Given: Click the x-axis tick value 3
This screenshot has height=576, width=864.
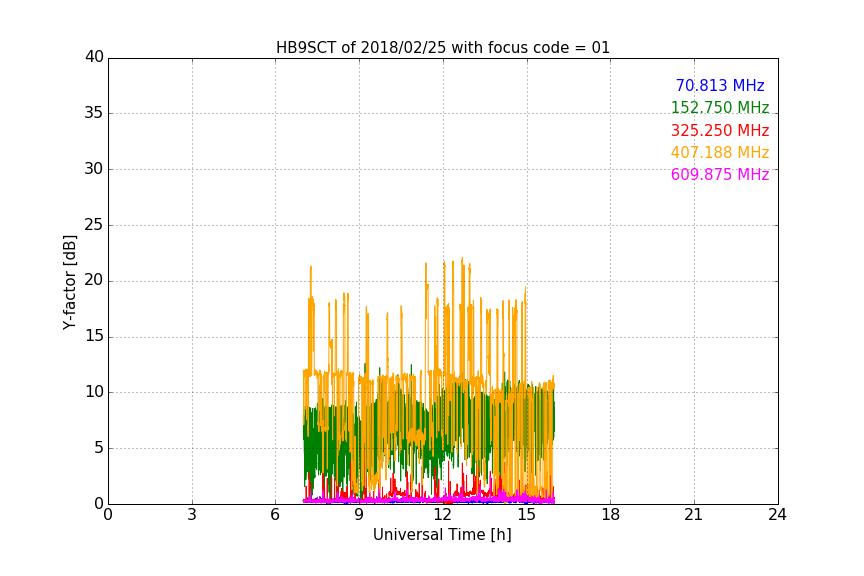Looking at the screenshot, I should tap(192, 515).
